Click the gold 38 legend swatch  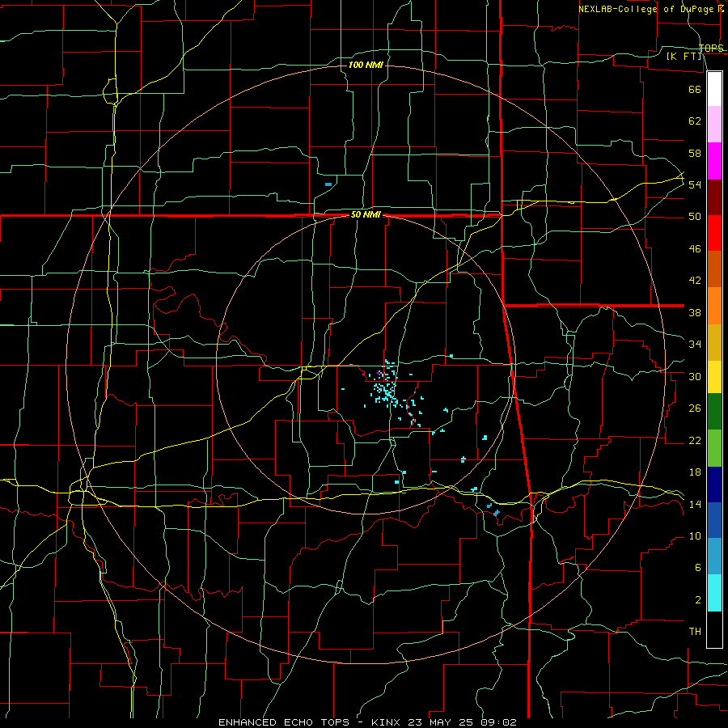pyautogui.click(x=714, y=342)
